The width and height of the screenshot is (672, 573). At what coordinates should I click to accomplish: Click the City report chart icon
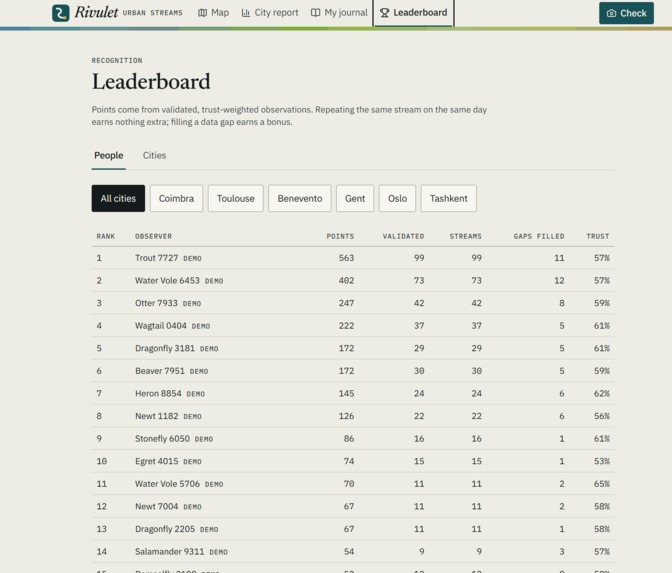click(x=246, y=13)
